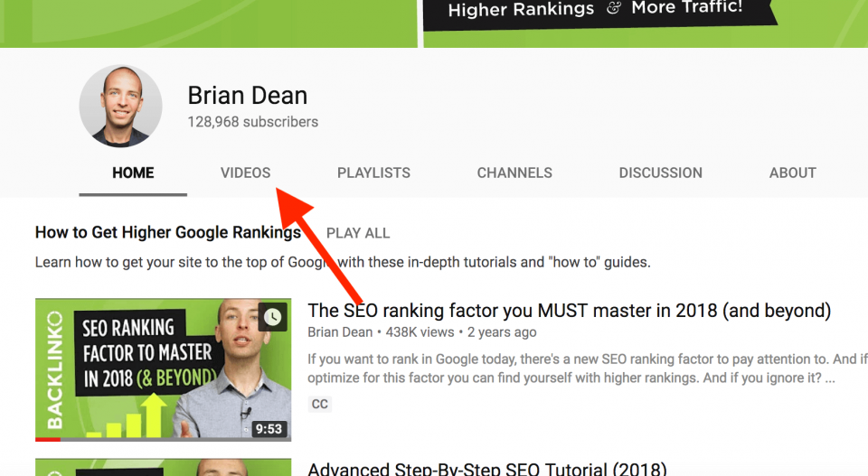Viewport: 868px width, 476px height.
Task: Click the red watch progress bar on thumbnail
Action: pyautogui.click(x=48, y=439)
